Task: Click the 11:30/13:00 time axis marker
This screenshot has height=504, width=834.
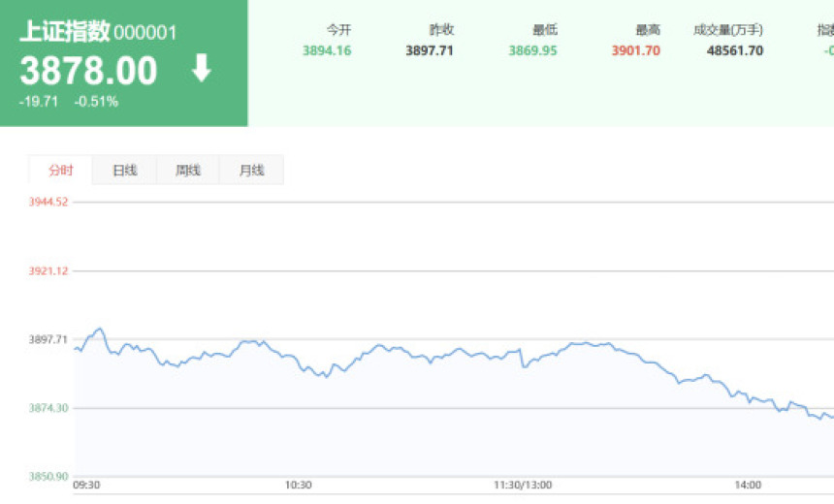Action: click(x=523, y=486)
